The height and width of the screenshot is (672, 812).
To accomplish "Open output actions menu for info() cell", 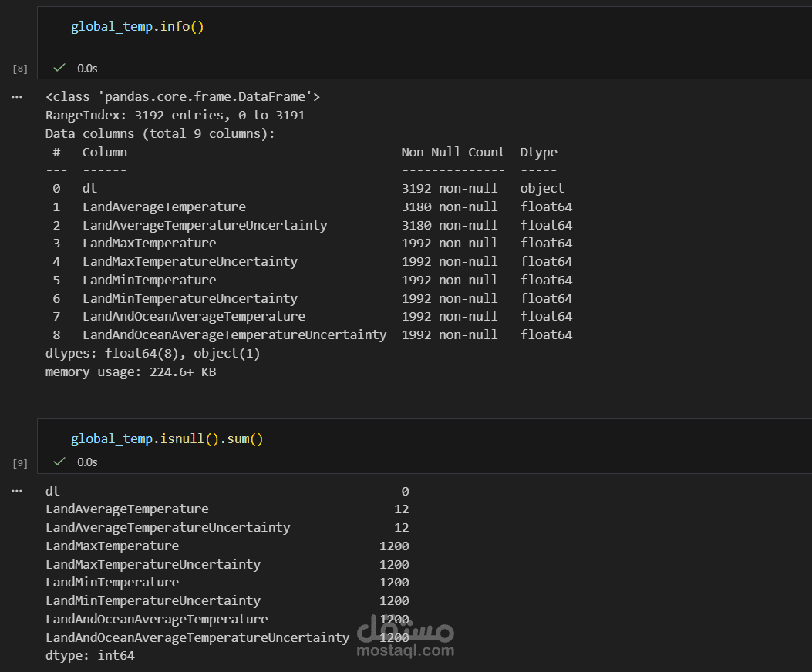I will (x=18, y=97).
